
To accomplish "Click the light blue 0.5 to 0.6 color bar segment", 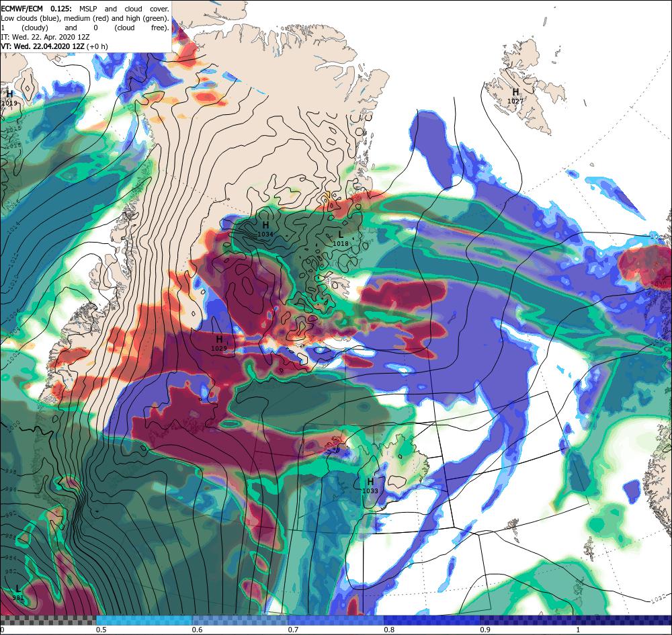I will pos(144,620).
